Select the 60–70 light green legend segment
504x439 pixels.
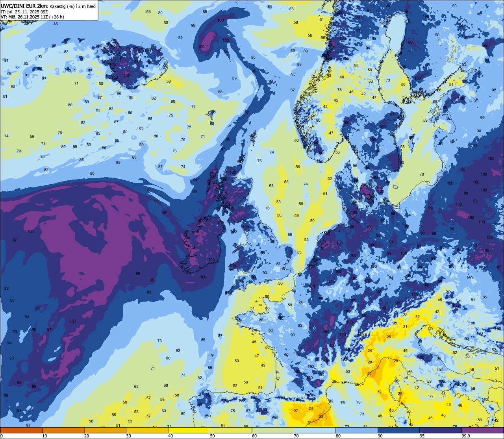tap(273, 430)
